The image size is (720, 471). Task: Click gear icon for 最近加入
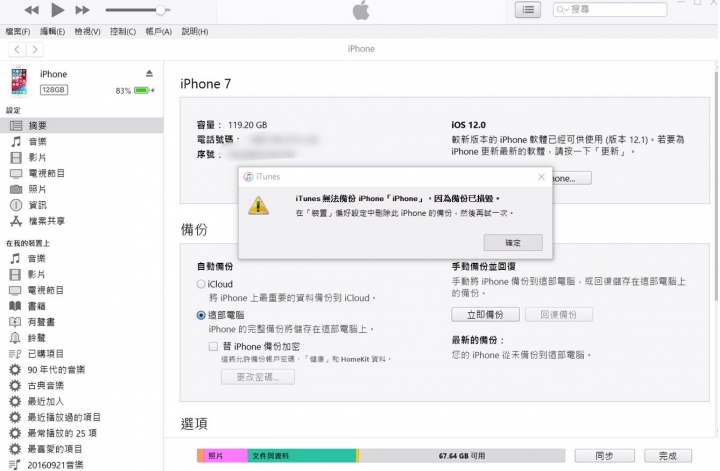click(15, 402)
